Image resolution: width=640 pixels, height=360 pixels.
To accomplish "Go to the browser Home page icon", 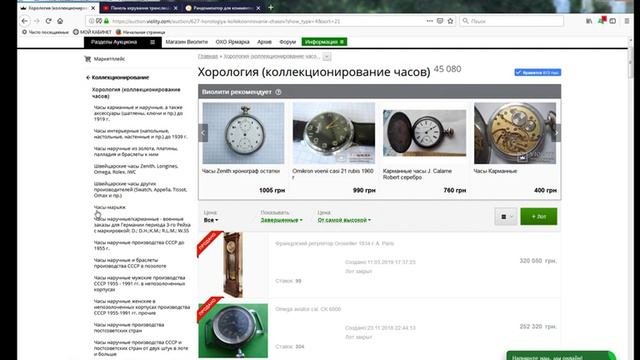I will pos(60,21).
